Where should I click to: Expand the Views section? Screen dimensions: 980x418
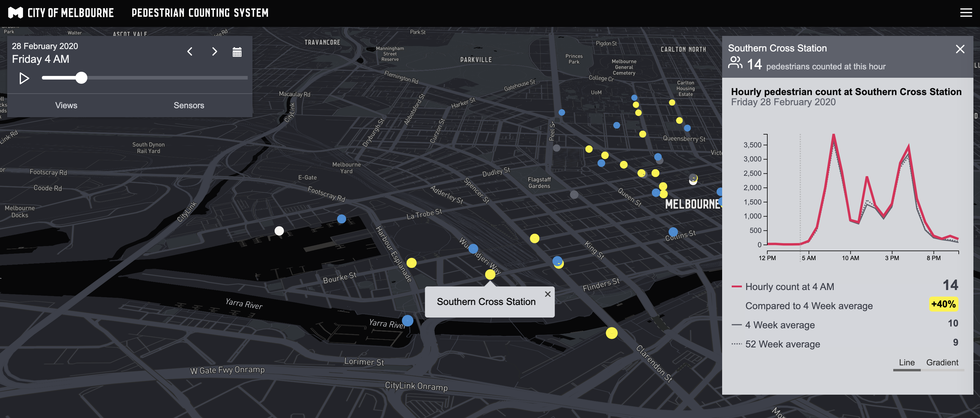click(66, 105)
